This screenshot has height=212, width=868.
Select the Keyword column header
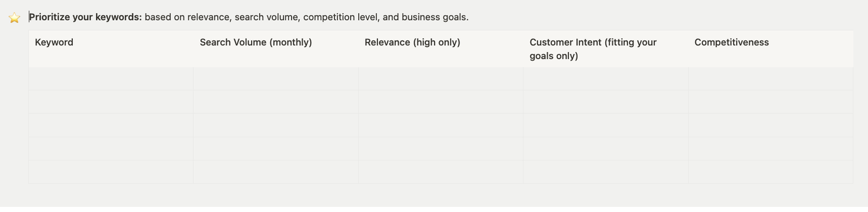(111, 49)
